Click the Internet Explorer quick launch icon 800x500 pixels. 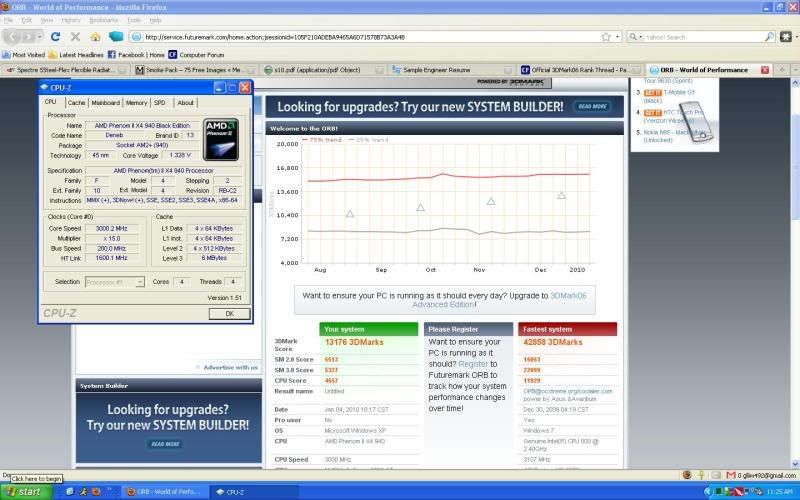pyautogui.click(x=70, y=492)
